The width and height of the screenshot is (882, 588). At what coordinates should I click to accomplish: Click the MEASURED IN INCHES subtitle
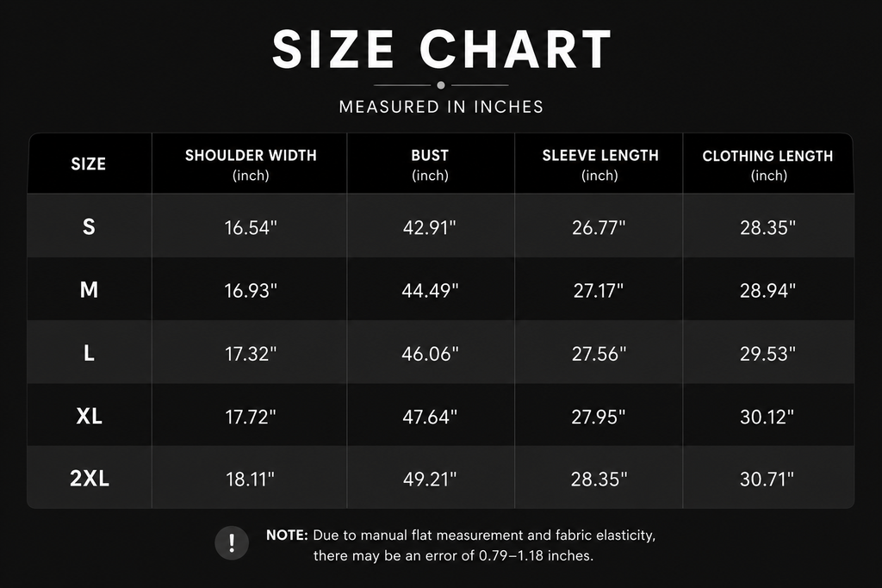coord(441,107)
